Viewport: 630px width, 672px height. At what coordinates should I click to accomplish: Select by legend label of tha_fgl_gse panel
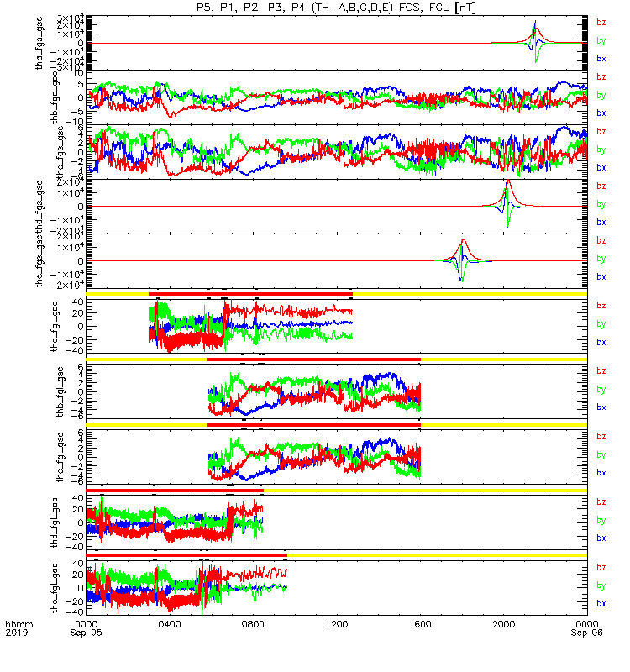click(x=601, y=324)
